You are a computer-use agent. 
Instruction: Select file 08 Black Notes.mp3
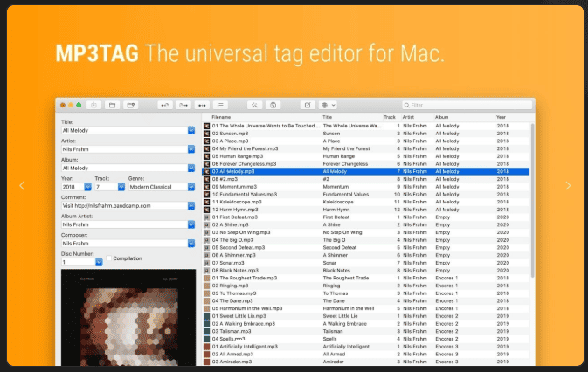pos(366,271)
